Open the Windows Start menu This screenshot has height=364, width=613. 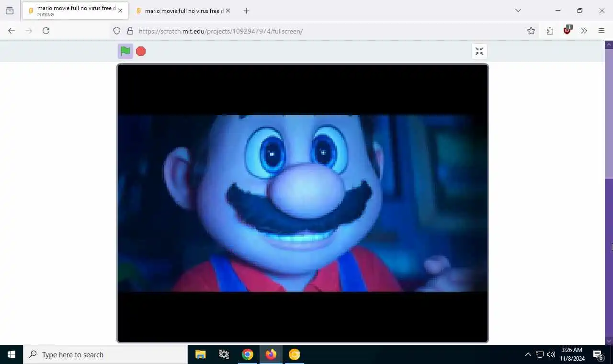click(x=11, y=354)
